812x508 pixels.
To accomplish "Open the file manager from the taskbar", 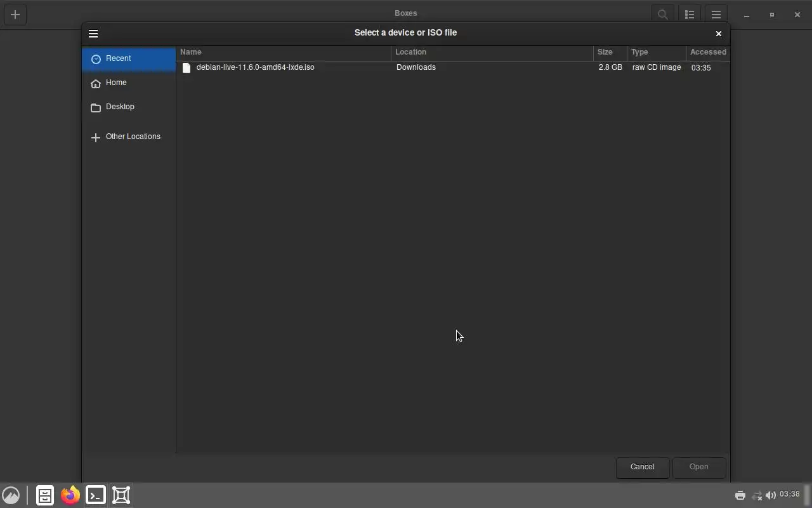I will [x=45, y=495].
